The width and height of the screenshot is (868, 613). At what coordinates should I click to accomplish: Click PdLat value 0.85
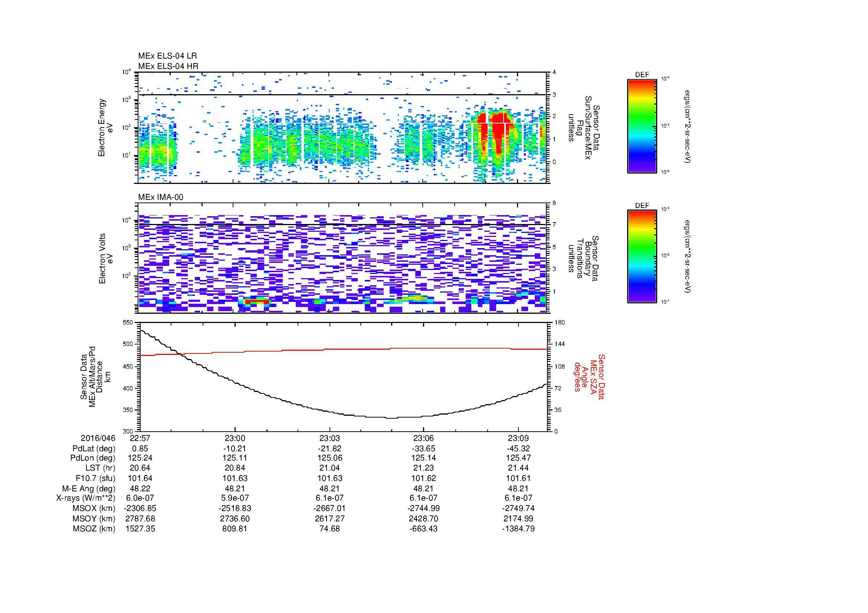(x=140, y=449)
